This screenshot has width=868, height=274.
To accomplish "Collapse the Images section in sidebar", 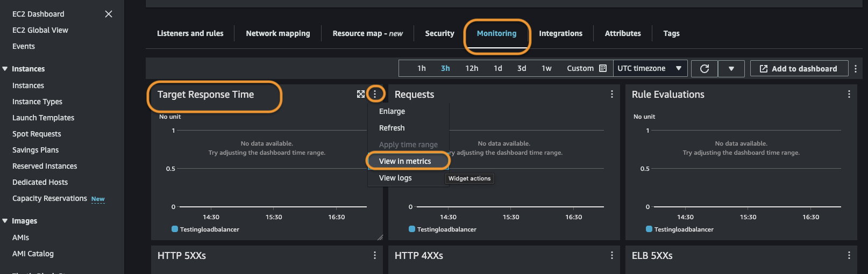I will click(5, 221).
